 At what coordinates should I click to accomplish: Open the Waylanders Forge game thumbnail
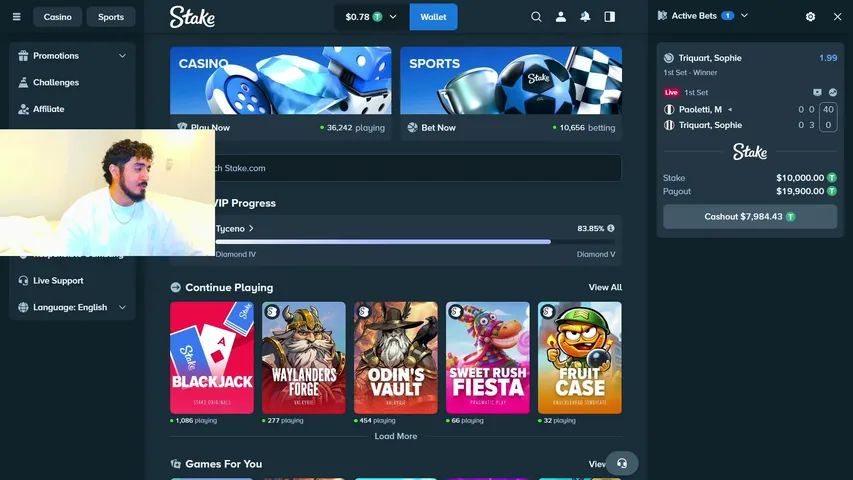click(x=304, y=358)
